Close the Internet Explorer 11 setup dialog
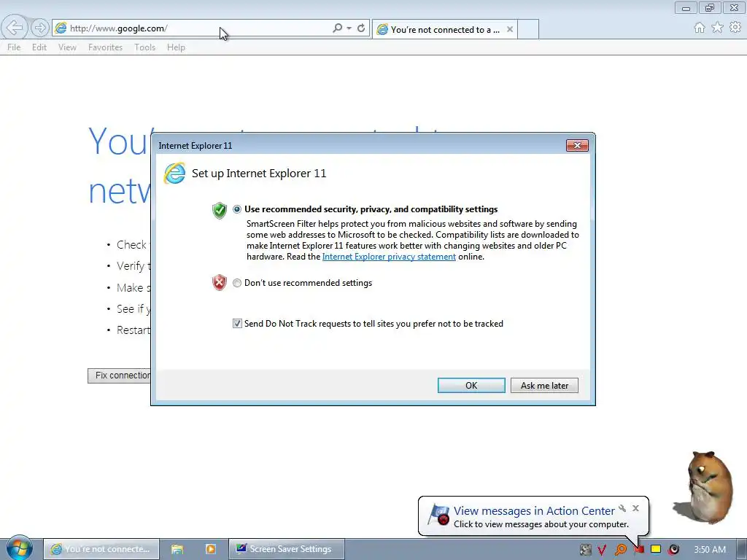 (577, 146)
